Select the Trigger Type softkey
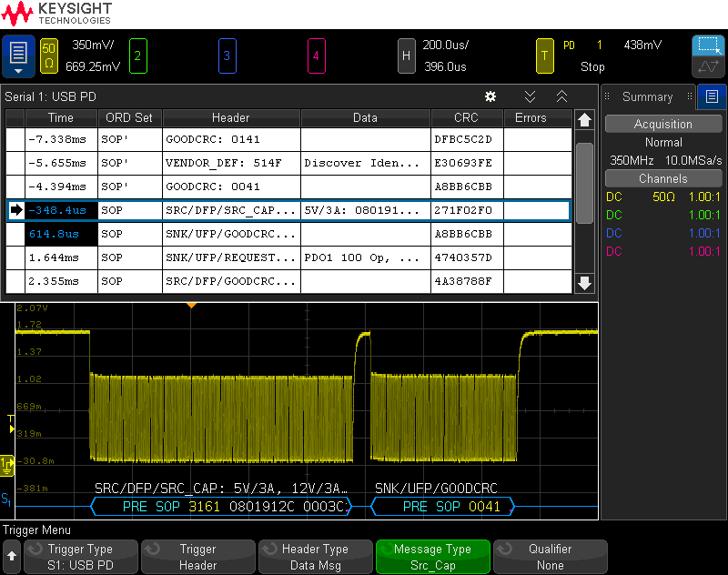Viewport: 728px width, 575px height. pos(80,557)
